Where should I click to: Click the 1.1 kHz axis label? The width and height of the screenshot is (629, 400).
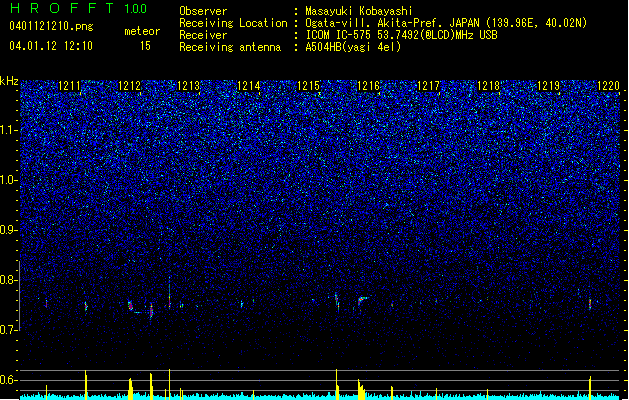tap(9, 130)
